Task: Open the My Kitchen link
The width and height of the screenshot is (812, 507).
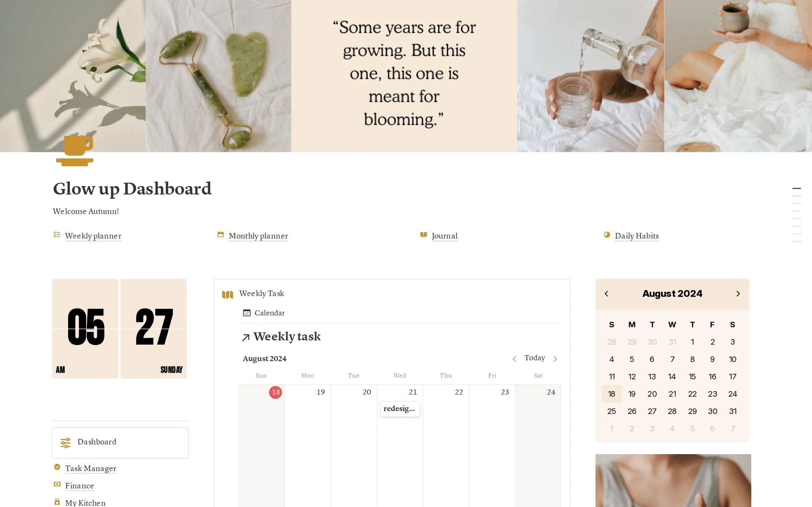Action: click(85, 502)
